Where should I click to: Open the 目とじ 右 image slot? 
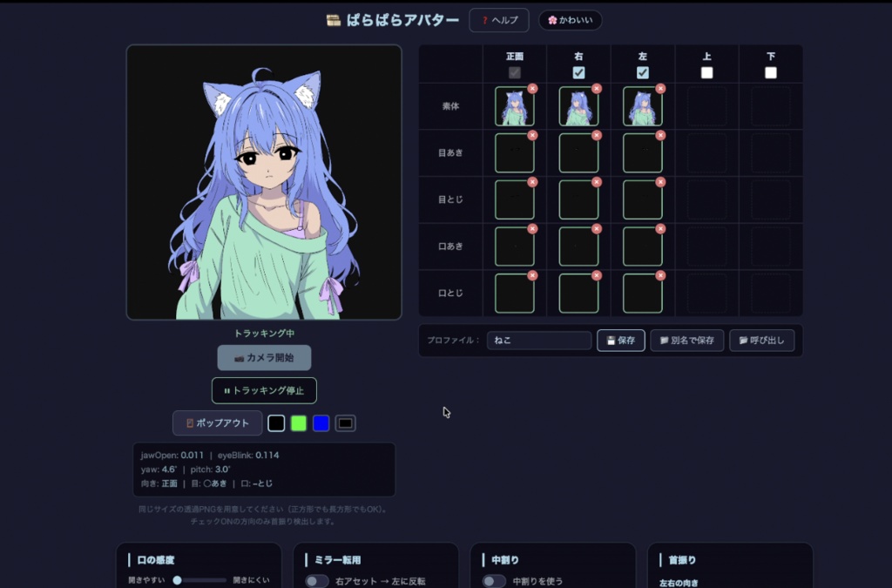[x=578, y=199]
